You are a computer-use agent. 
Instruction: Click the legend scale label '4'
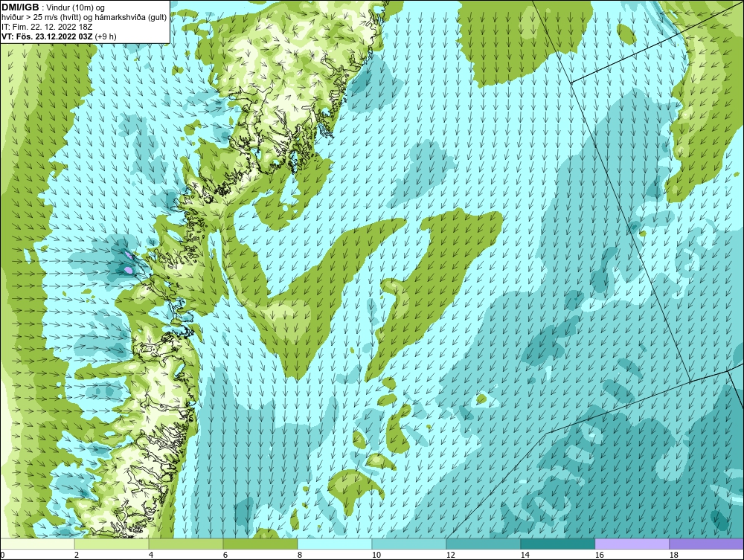click(151, 555)
